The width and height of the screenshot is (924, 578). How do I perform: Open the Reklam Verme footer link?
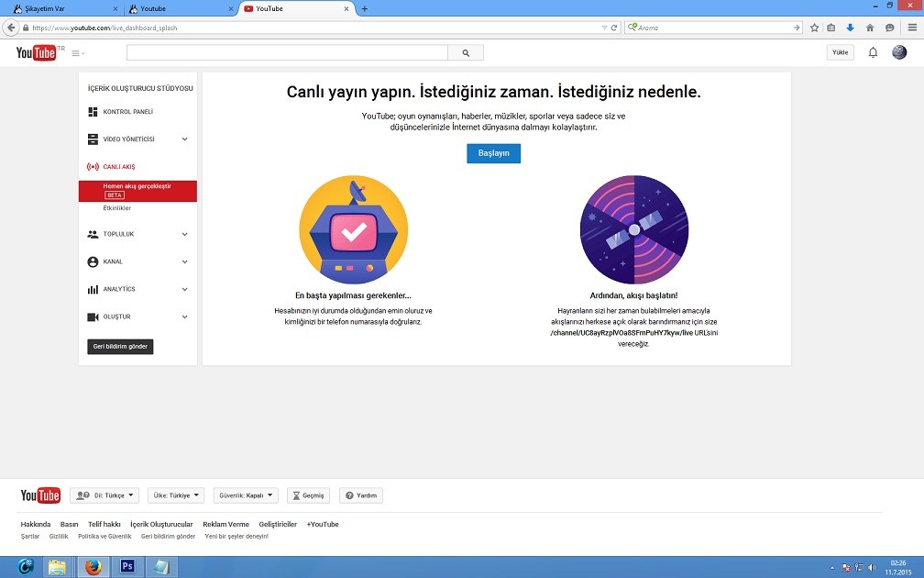pos(225,525)
